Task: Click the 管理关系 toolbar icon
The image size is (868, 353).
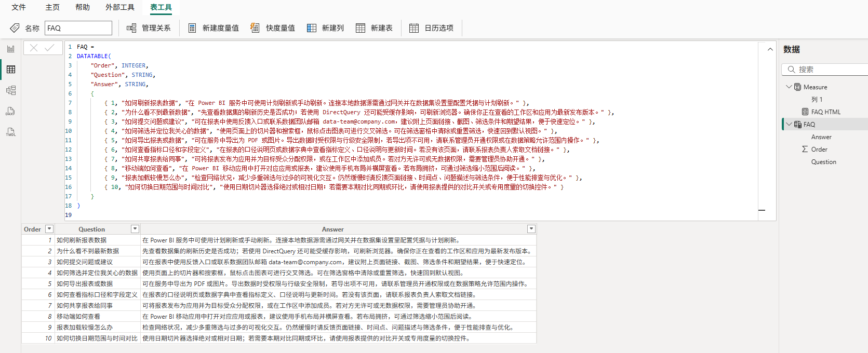Action: click(x=132, y=28)
